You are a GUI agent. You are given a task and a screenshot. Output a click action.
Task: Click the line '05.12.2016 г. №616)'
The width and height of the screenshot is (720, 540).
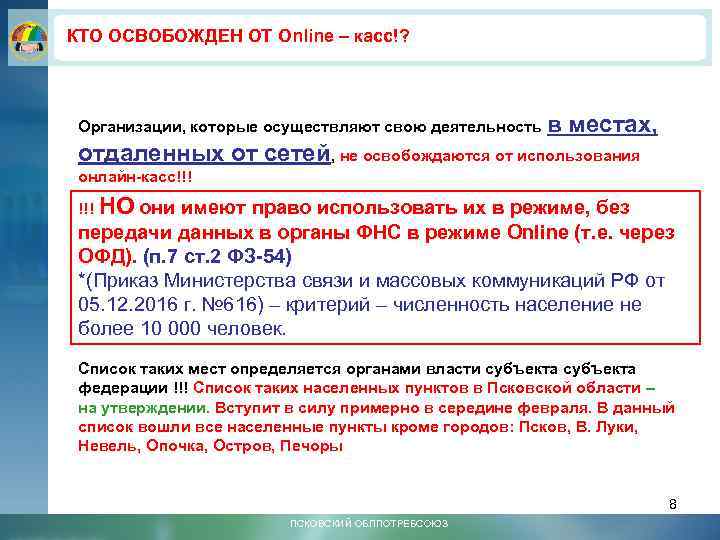click(360, 304)
